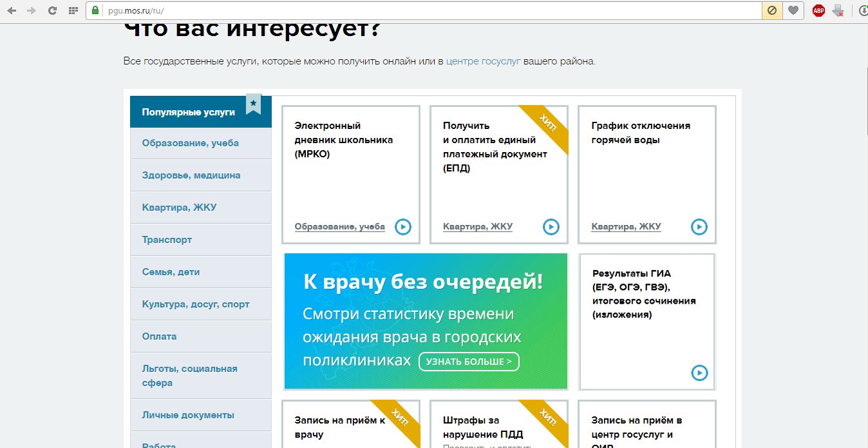
Task: Click the download arrow extension icon
Action: 838,10
